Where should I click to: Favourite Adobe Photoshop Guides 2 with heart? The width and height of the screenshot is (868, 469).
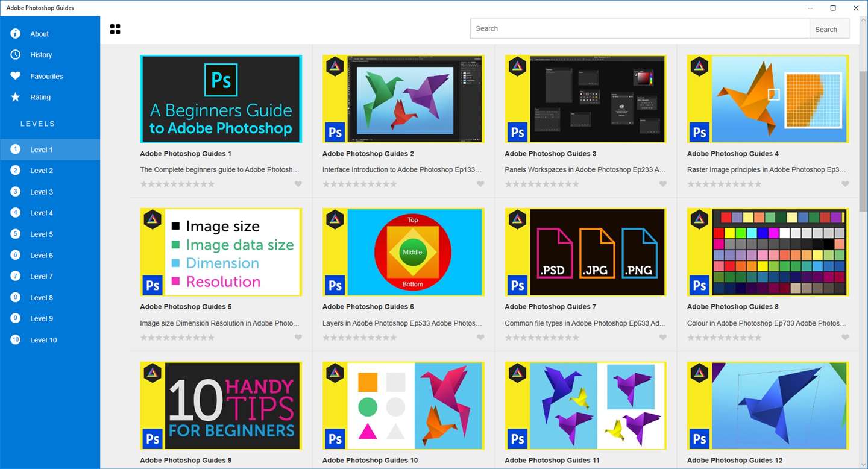[x=480, y=184]
